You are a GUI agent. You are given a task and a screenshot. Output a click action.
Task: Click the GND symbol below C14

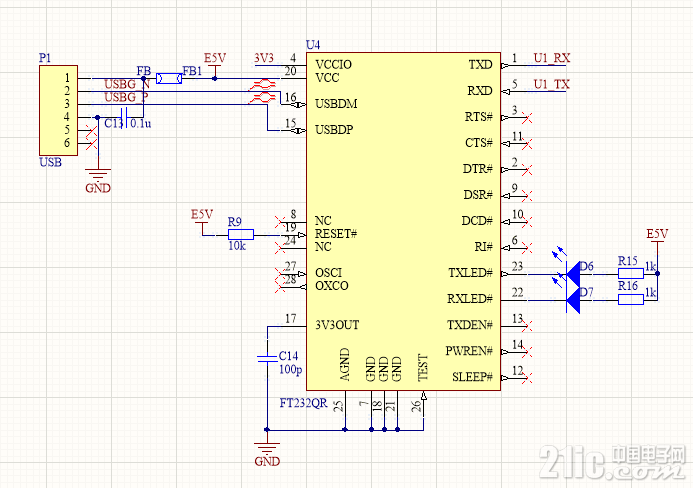coord(267,453)
